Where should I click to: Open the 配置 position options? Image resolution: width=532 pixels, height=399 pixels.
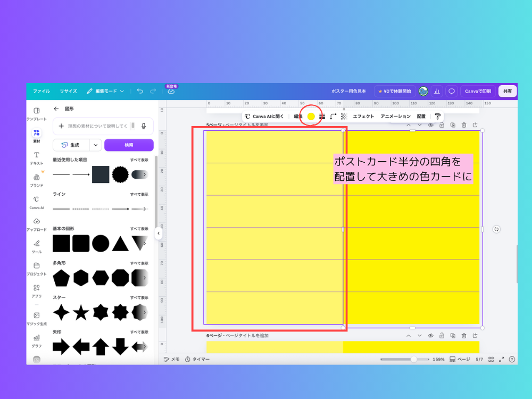click(421, 117)
